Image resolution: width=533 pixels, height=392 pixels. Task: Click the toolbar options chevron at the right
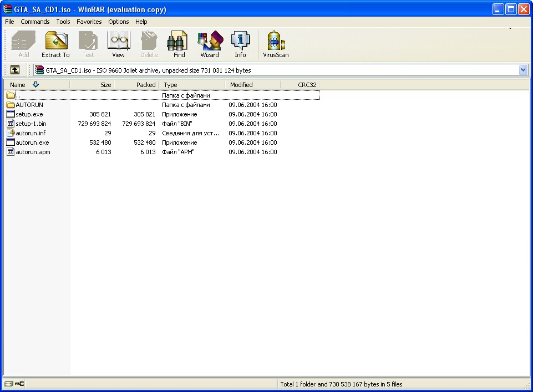(510, 28)
